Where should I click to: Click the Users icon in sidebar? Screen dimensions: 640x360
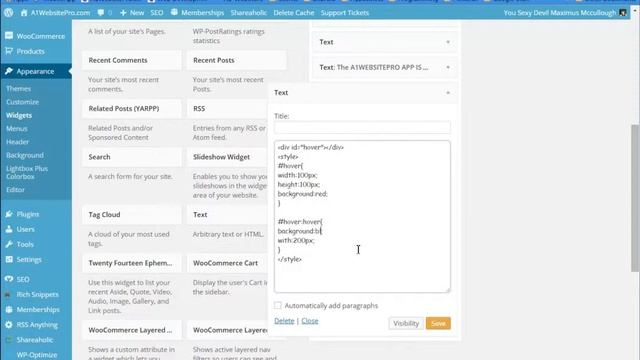[x=9, y=229]
